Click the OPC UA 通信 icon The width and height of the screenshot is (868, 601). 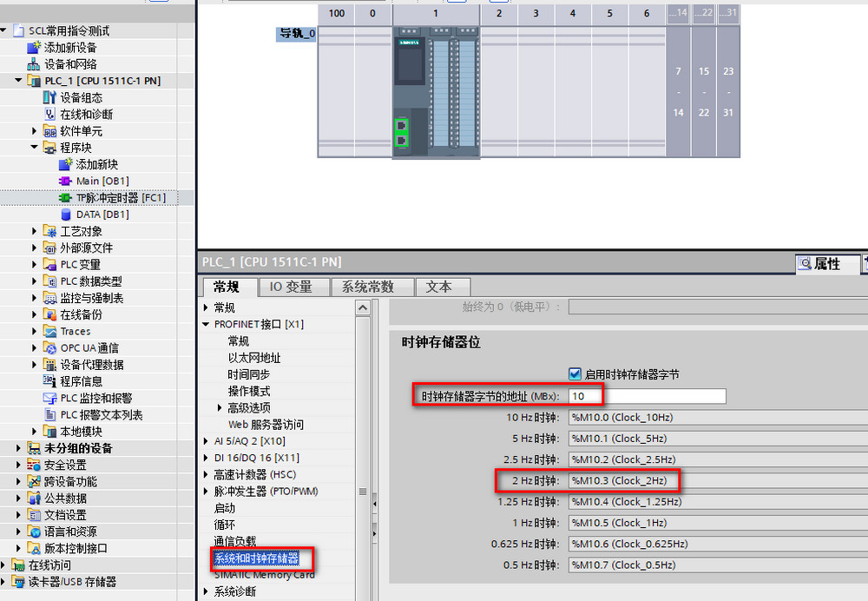coord(49,348)
